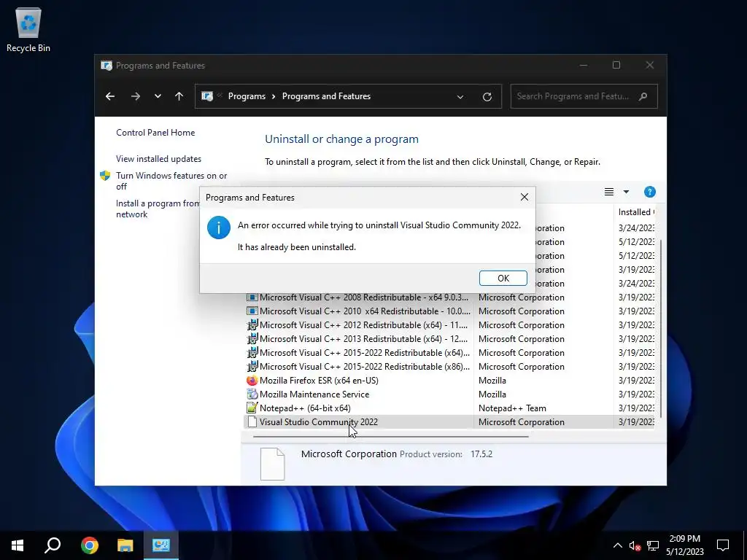Click the horizontal scrollbar under program list
Viewport: 747px width, 560px height.
pyautogui.click(x=391, y=436)
